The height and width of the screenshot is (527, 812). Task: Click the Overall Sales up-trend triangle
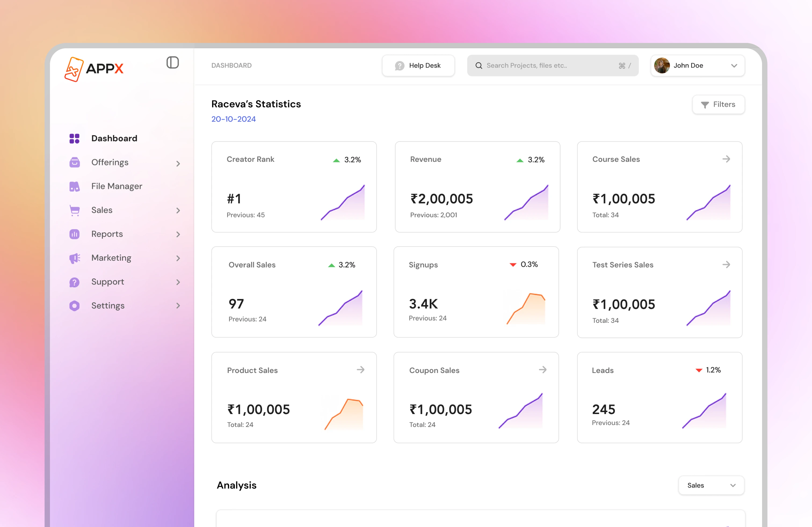point(331,265)
